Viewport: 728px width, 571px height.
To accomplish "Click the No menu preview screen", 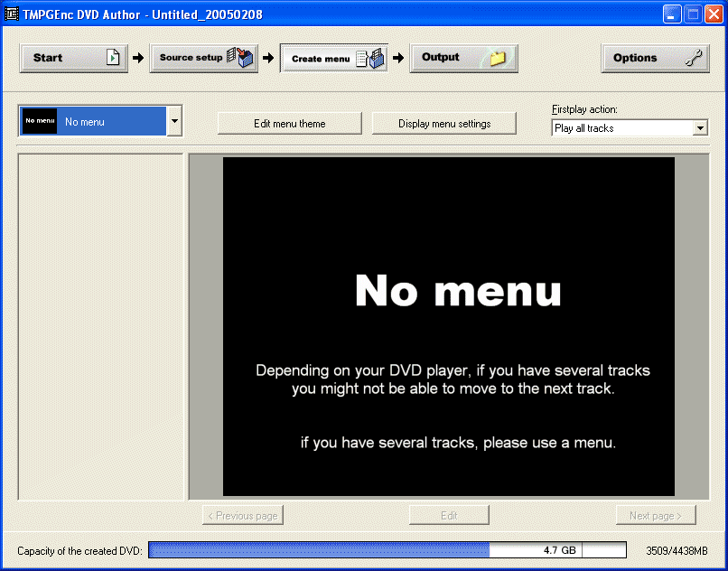I will click(x=449, y=327).
